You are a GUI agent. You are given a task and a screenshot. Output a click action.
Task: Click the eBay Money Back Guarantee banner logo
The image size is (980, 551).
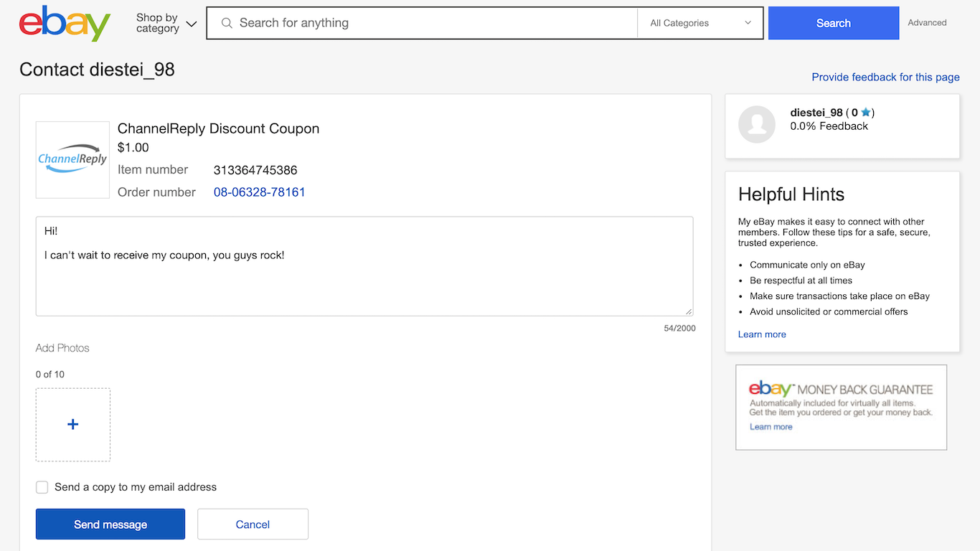click(771, 388)
